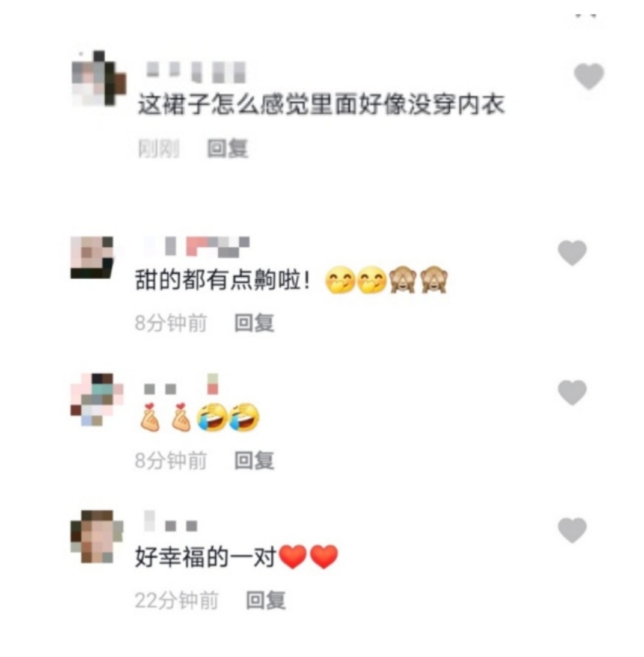Tap the heart beside the finger-heart emoji comment
This screenshot has width=644, height=657.
pyautogui.click(x=572, y=393)
